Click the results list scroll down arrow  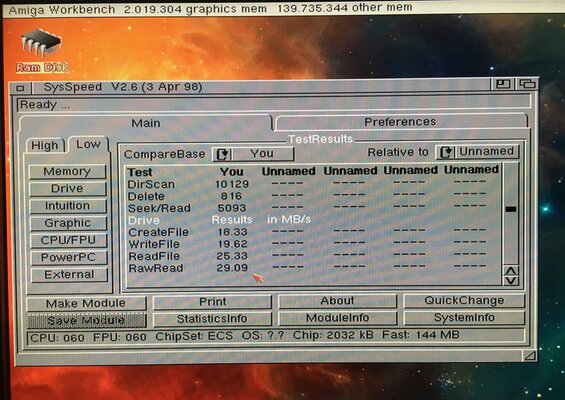click(511, 280)
